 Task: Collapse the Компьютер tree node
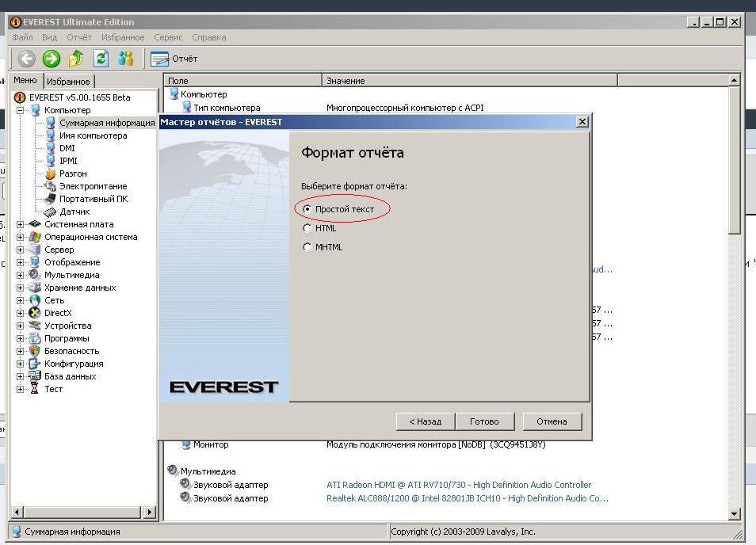(x=21, y=110)
